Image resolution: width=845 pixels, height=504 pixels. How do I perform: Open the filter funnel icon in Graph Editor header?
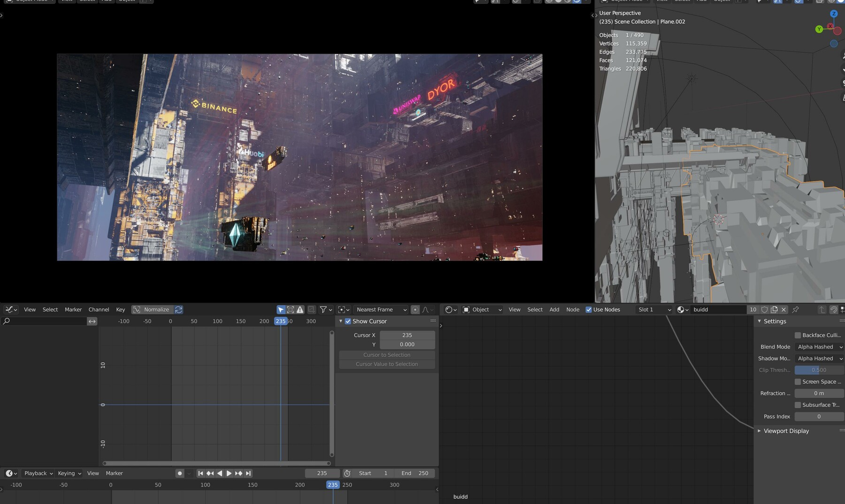pyautogui.click(x=323, y=309)
